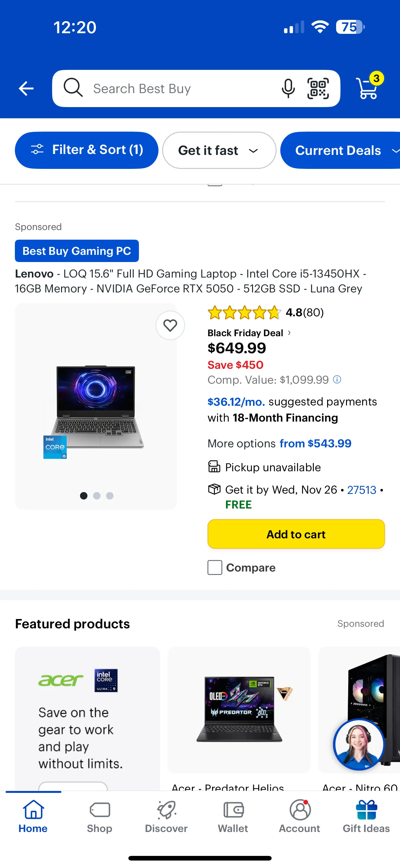Screen dimensions: 400x868
Task: Open Filter & Sort options
Action: point(87,150)
